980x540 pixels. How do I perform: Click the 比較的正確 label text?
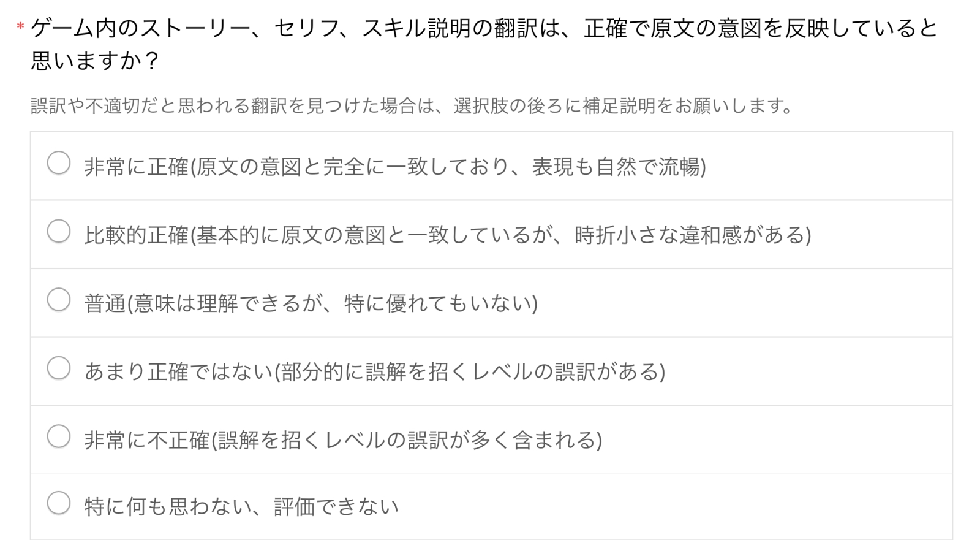coord(136,235)
